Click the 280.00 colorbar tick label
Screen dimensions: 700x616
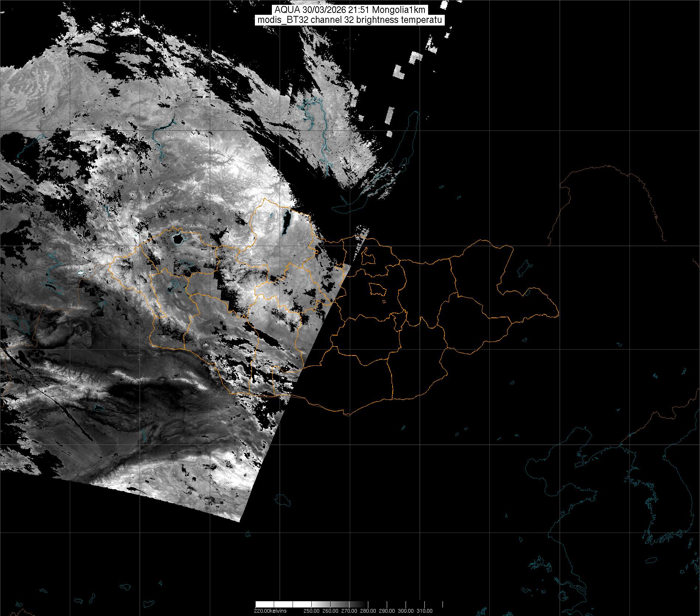pos(368,611)
